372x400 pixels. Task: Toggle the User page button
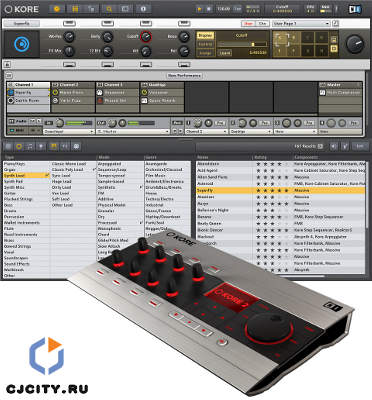tap(249, 24)
